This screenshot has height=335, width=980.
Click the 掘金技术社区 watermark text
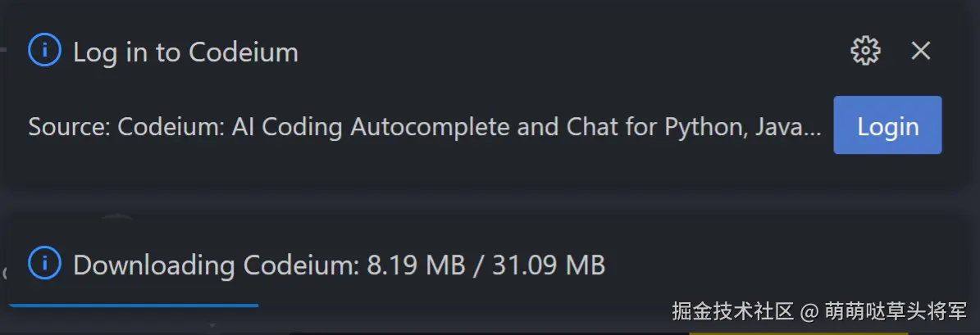pyautogui.click(x=733, y=312)
